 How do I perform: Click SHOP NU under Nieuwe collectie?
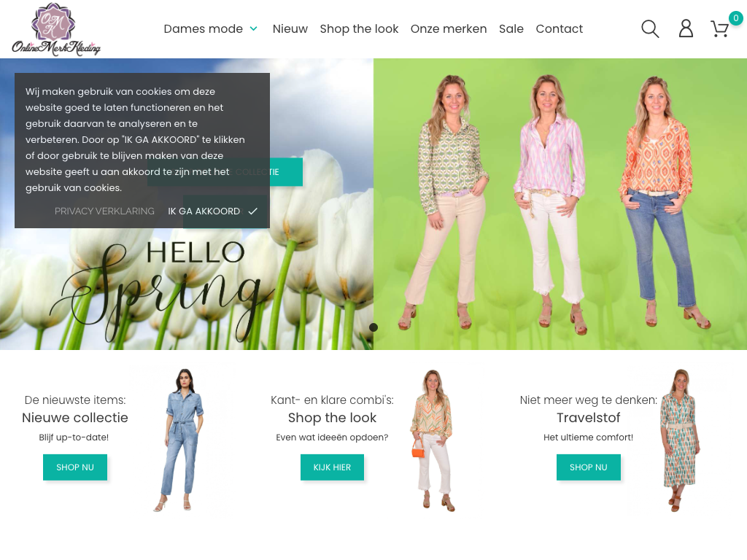coord(75,467)
